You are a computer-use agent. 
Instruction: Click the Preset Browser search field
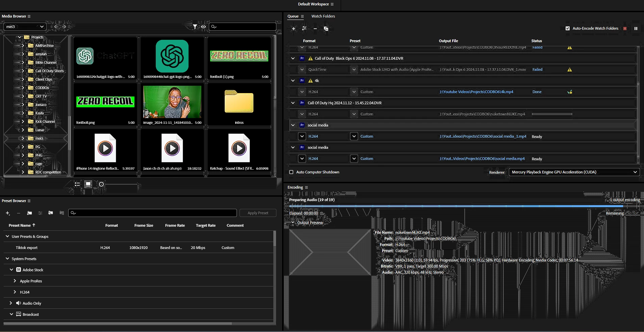(152, 213)
